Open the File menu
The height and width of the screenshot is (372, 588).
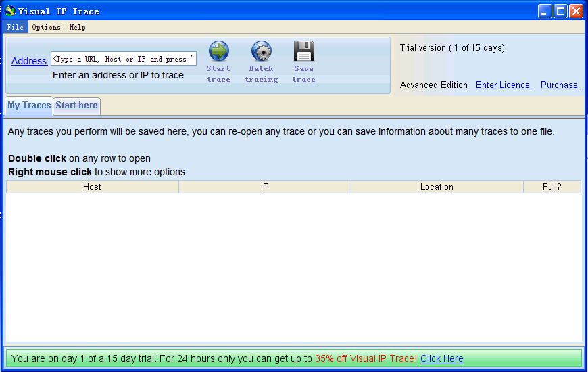coord(16,28)
